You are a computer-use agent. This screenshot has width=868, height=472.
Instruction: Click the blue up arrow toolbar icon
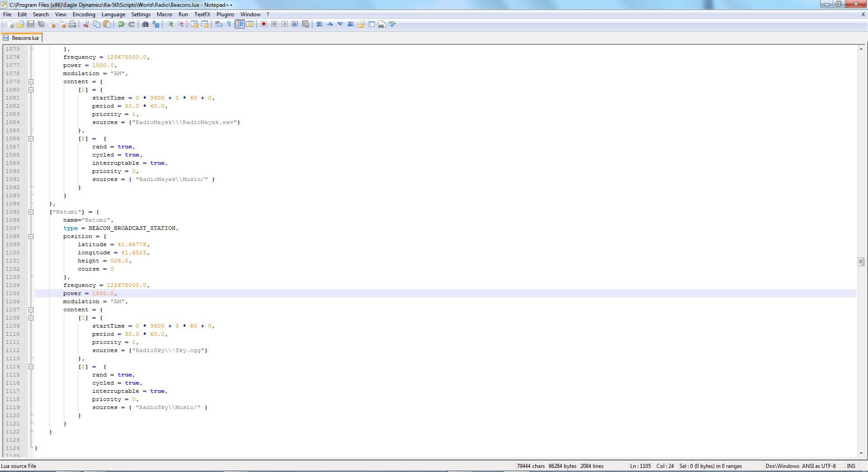click(330, 24)
